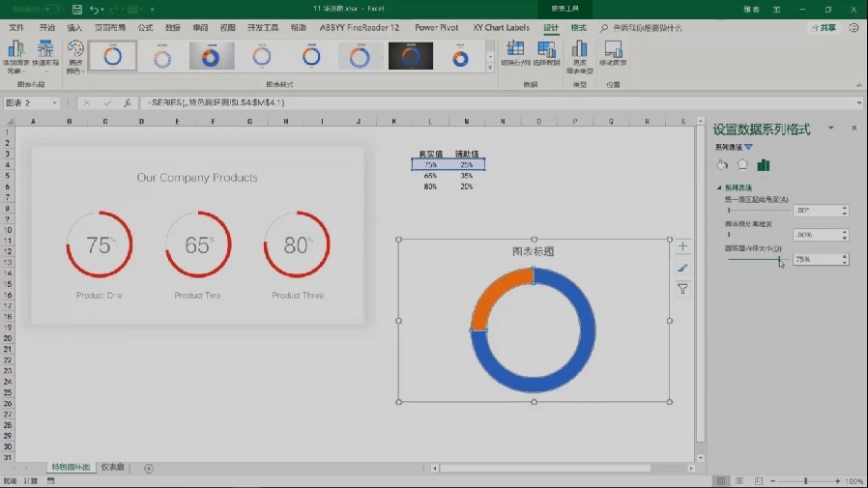Open the Chart Filters funnel button
Image resolution: width=868 pixels, height=488 pixels.
click(682, 289)
